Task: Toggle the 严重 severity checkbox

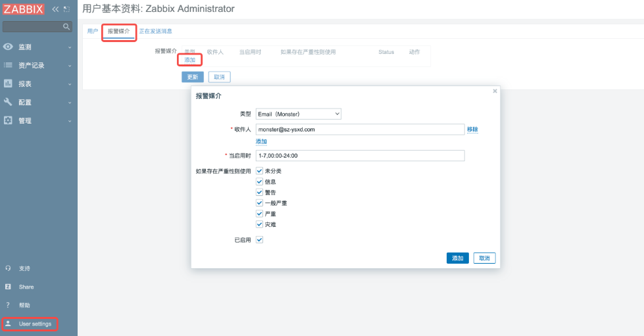Action: pyautogui.click(x=259, y=214)
